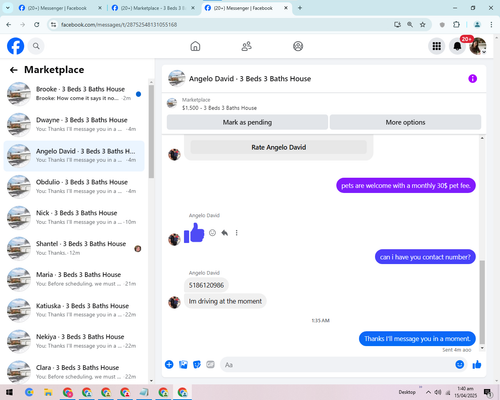Screen dimensions: 500x400
Task: Open the Groups icon in top navigation
Action: tap(298, 46)
